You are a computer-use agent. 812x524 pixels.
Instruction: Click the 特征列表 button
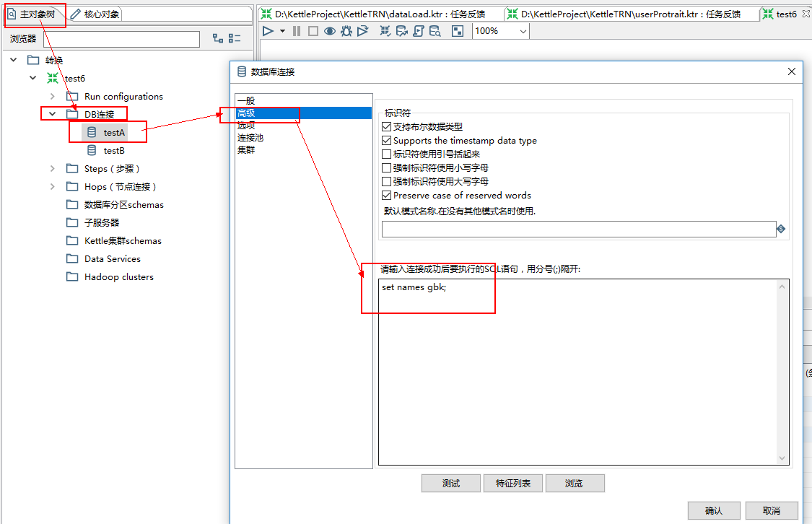[x=513, y=483]
